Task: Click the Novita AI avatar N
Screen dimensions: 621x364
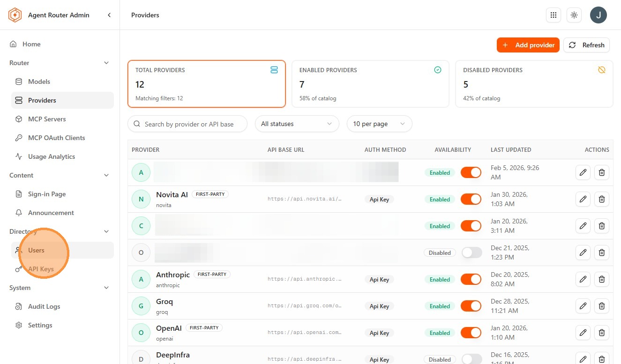Action: tap(141, 199)
